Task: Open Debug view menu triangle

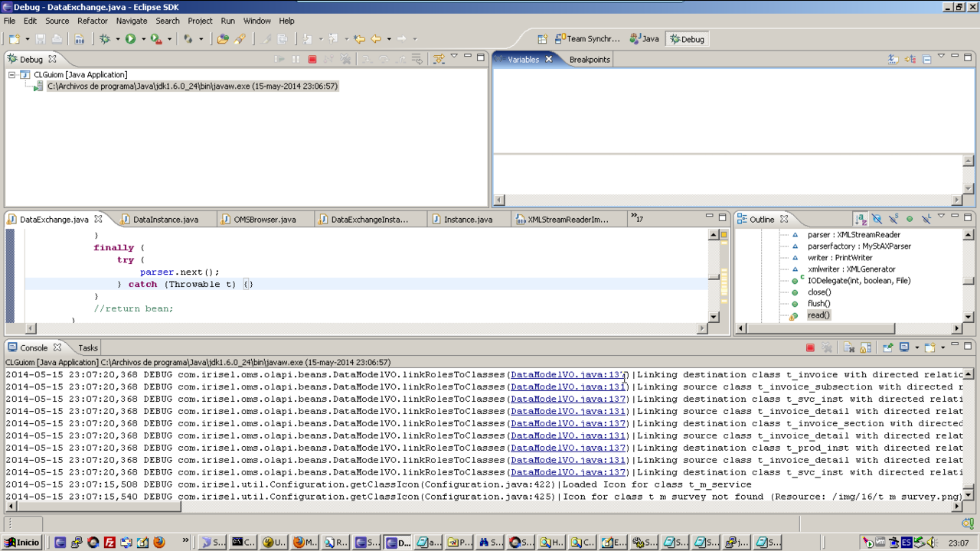Action: [454, 56]
